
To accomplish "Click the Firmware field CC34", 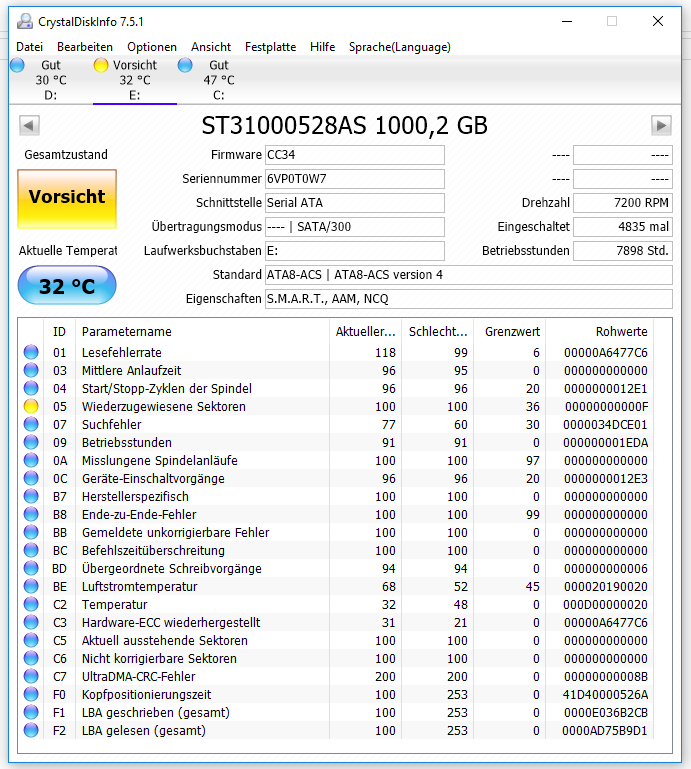I will tap(355, 155).
